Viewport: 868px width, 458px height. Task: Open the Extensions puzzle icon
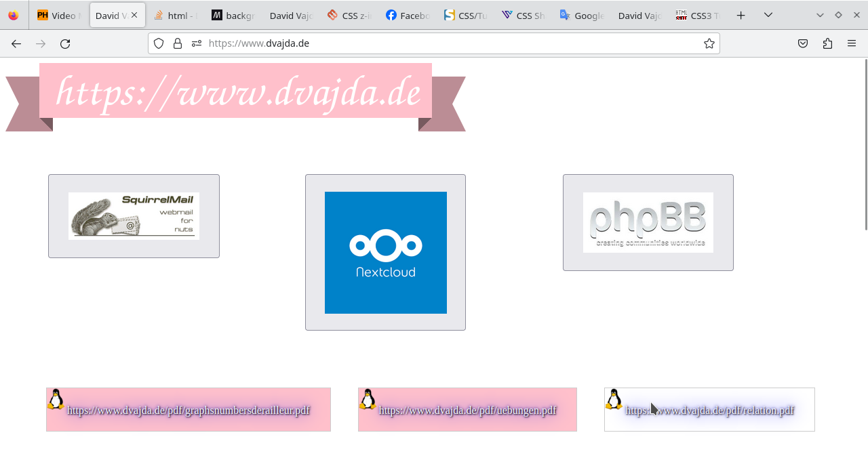[827, 43]
